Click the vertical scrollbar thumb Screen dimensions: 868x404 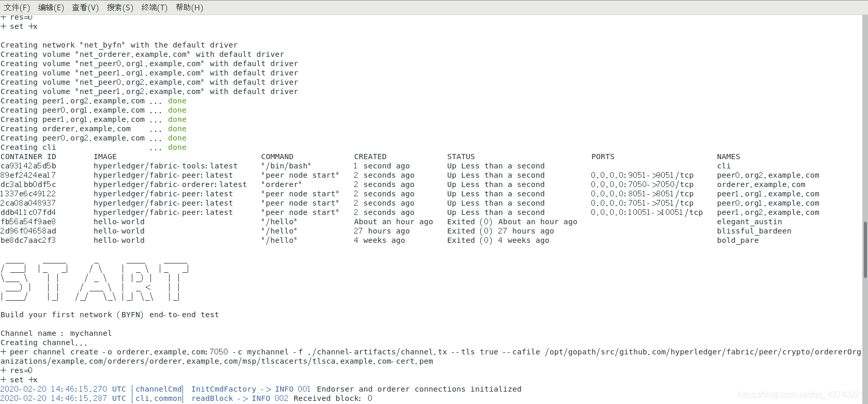[x=865, y=250]
